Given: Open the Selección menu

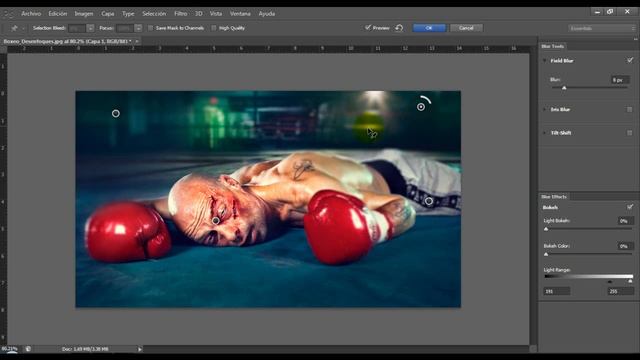Looking at the screenshot, I should pyautogui.click(x=154, y=13).
